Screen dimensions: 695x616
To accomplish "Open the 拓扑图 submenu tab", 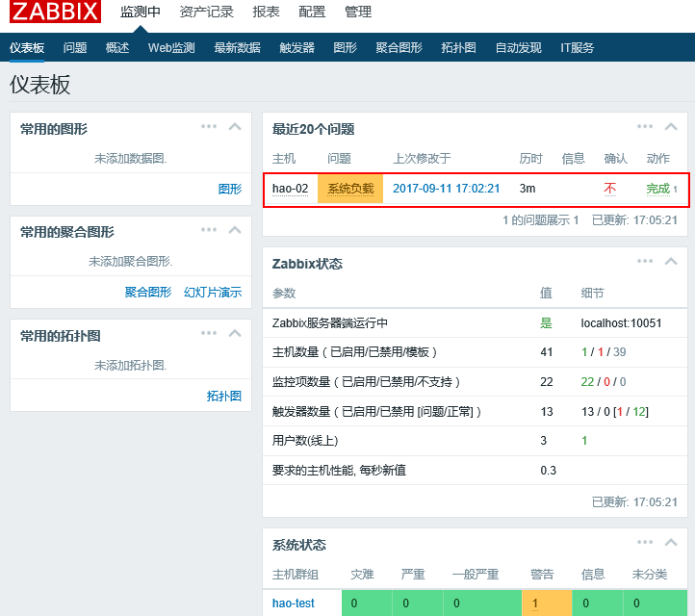I will click(459, 47).
